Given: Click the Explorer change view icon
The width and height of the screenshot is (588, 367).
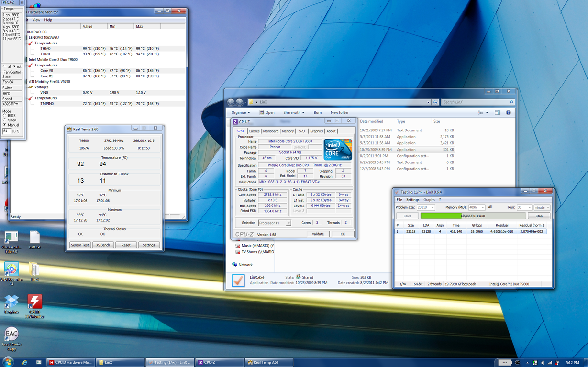Looking at the screenshot, I should tap(481, 113).
